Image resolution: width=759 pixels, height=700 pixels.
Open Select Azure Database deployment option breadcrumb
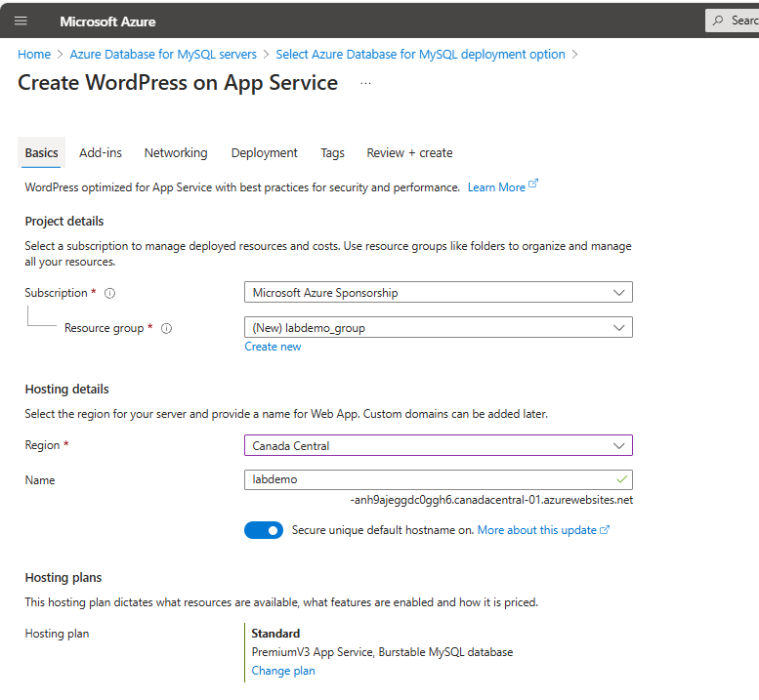coord(420,54)
